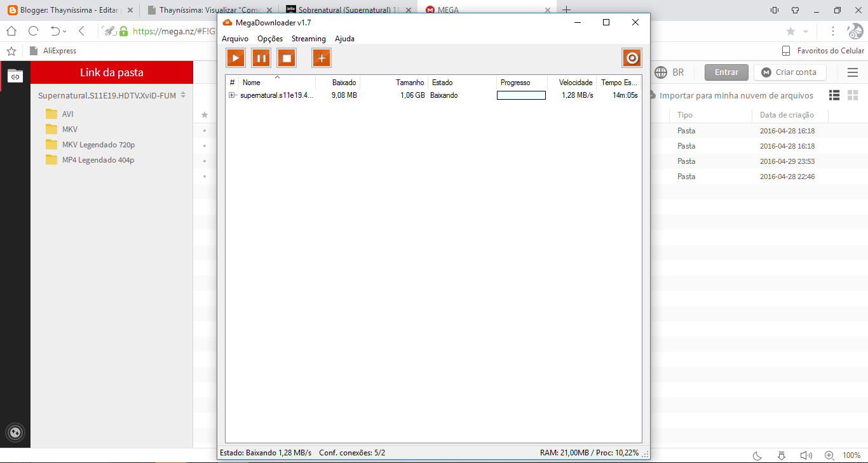Click the Baixando state cell
Image resolution: width=868 pixels, height=463 pixels.
444,95
